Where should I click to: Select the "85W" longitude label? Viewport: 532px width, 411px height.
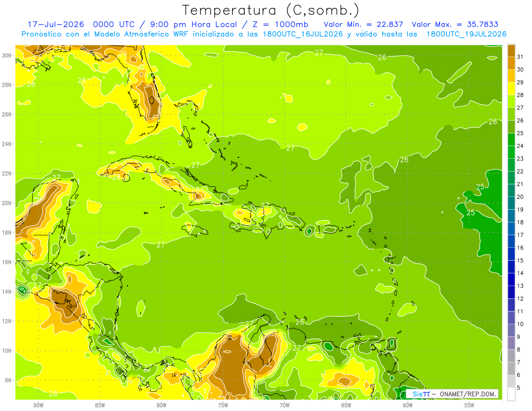pyautogui.click(x=100, y=405)
